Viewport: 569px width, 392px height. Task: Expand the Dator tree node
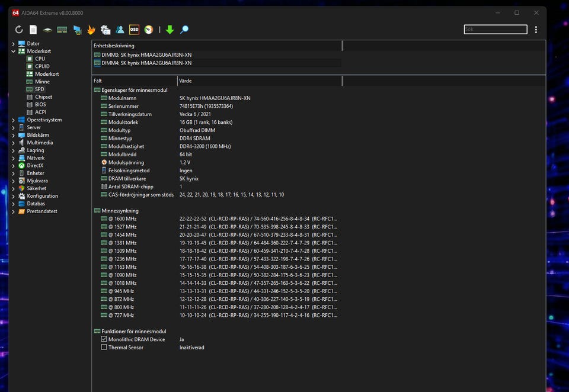pyautogui.click(x=14, y=44)
